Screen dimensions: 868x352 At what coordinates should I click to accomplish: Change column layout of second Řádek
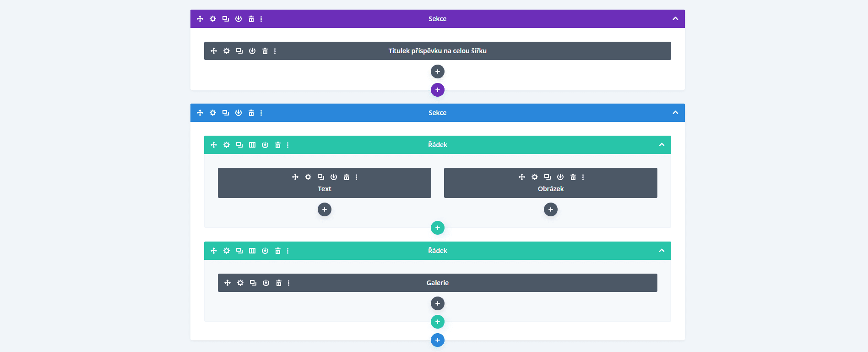pyautogui.click(x=252, y=251)
